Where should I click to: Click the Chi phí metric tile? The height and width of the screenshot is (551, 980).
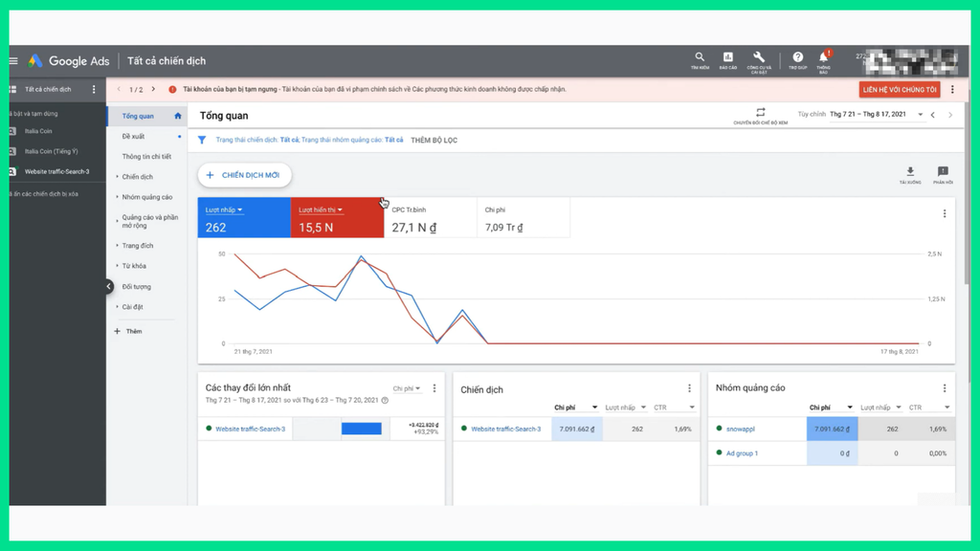523,218
